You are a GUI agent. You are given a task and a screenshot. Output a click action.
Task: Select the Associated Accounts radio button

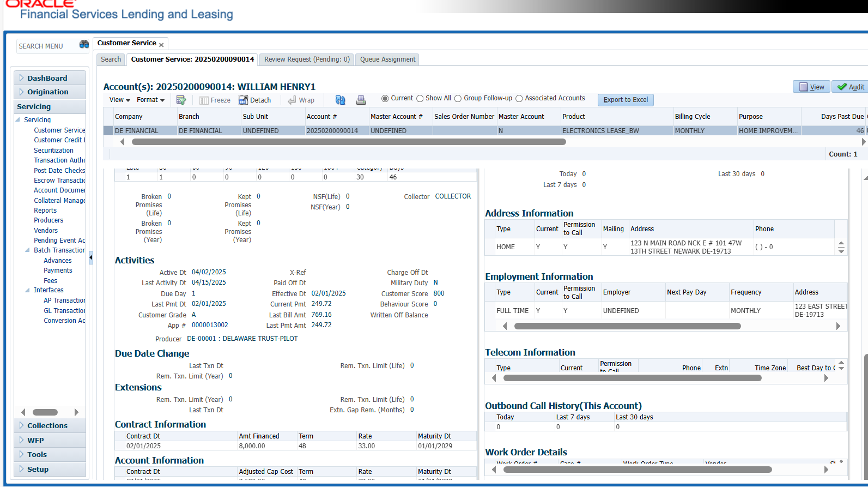519,99
